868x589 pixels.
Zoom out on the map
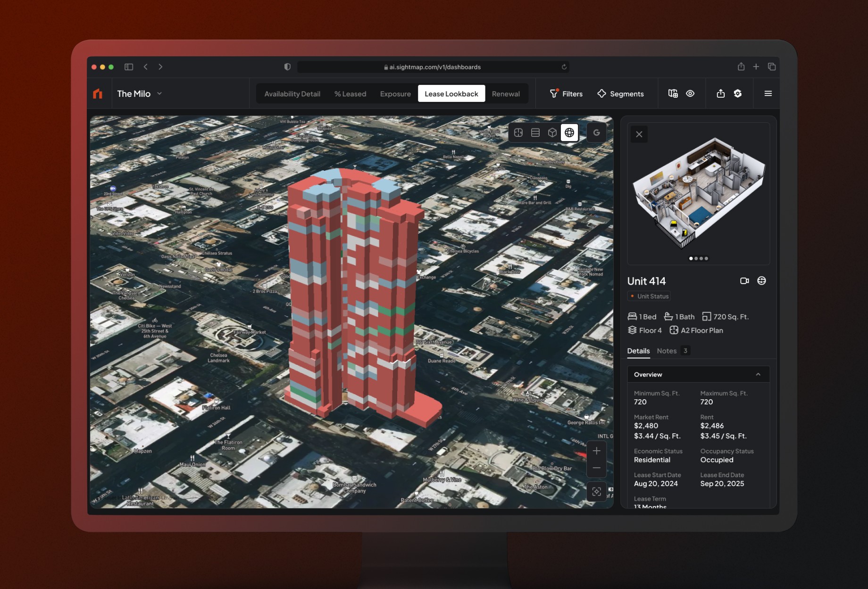pyautogui.click(x=597, y=468)
